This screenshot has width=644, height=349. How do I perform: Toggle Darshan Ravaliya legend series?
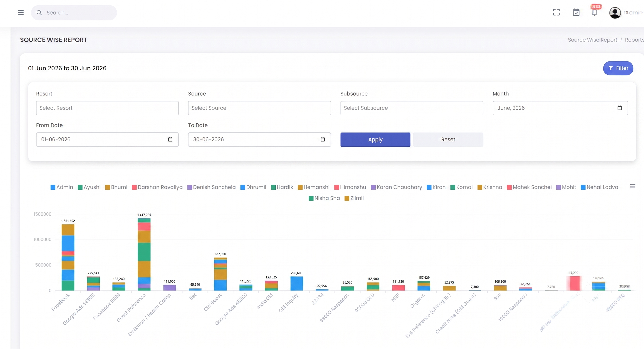click(x=157, y=187)
